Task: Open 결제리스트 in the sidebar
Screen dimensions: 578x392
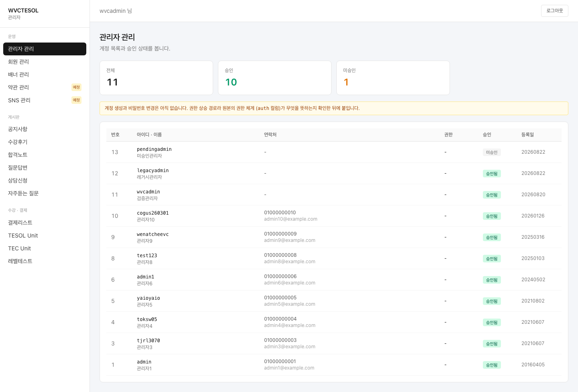Action: 45,223
